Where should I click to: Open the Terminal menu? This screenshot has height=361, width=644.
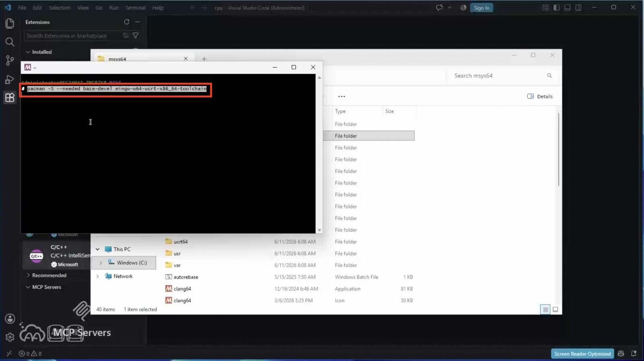point(135,8)
